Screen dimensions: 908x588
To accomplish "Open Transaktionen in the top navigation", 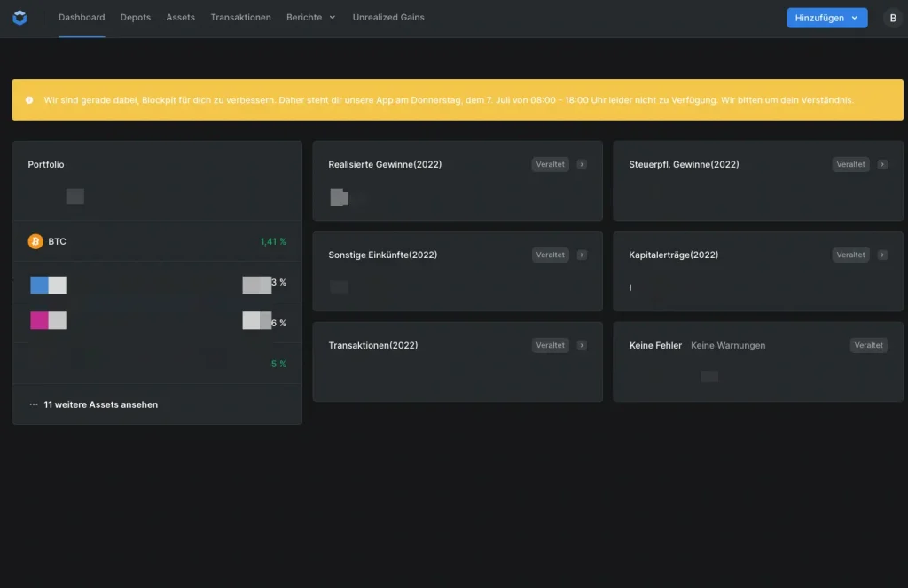I will [x=240, y=18].
